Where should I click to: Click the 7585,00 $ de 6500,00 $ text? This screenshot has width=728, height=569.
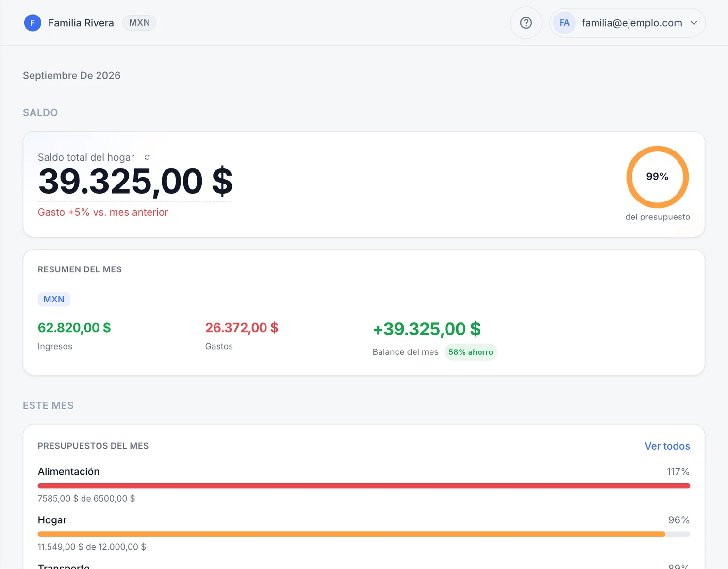click(x=86, y=498)
